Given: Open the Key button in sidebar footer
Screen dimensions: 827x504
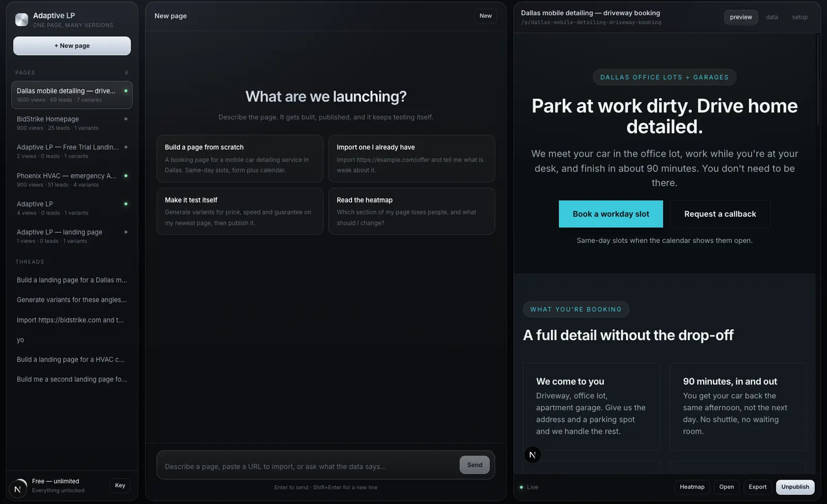Looking at the screenshot, I should (x=120, y=485).
